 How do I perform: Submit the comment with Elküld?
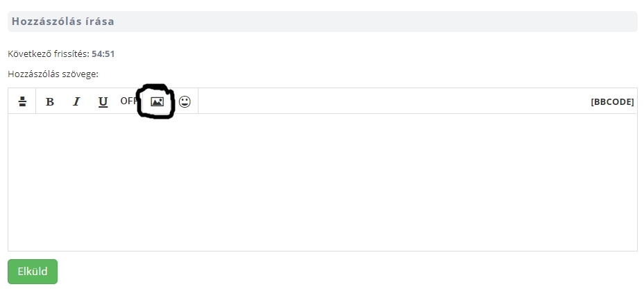click(x=32, y=272)
